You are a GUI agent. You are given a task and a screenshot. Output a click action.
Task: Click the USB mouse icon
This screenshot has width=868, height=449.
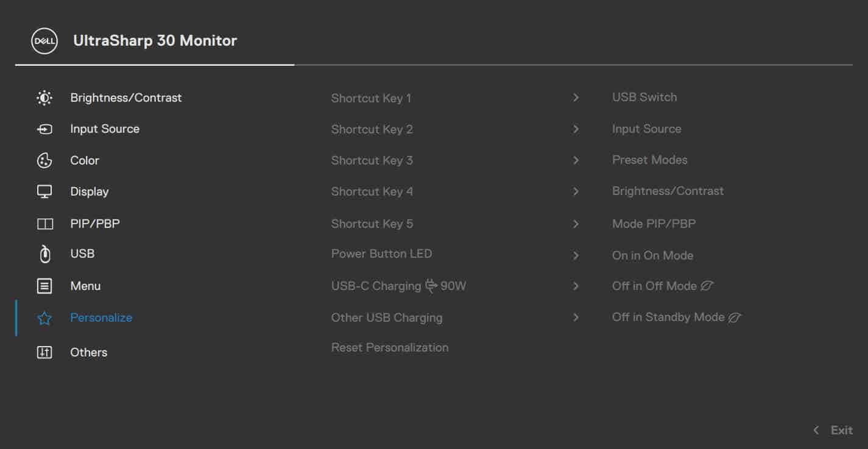(44, 254)
